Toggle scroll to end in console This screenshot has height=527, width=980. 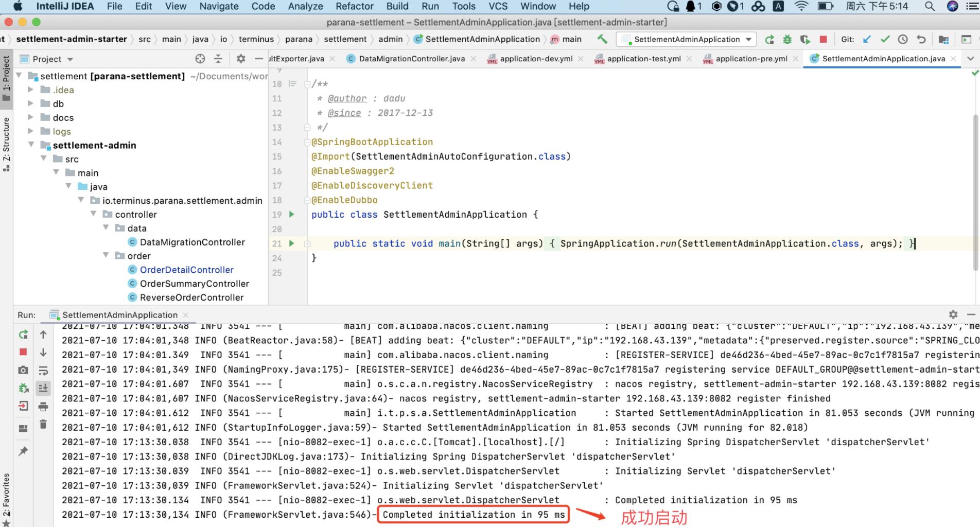click(x=43, y=389)
